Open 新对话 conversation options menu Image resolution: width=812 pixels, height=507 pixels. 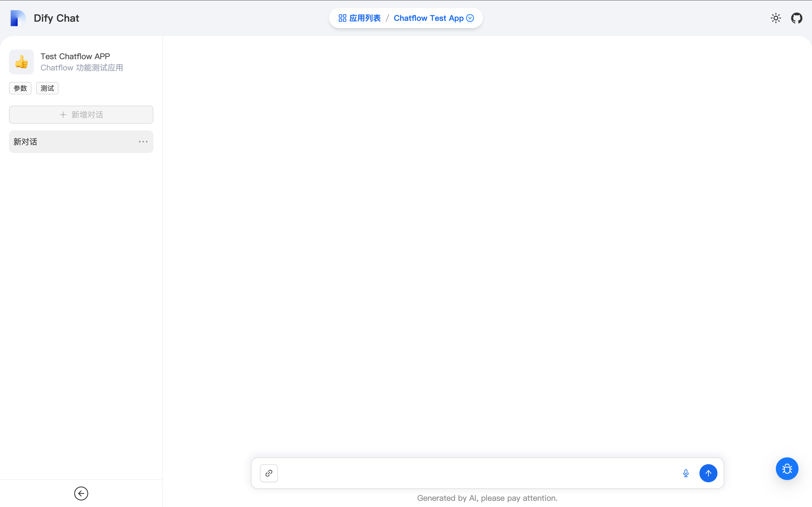click(x=143, y=142)
